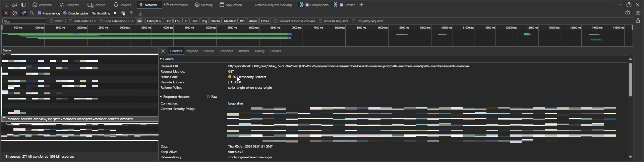Click the Filter text field
644x162 pixels.
coord(24,21)
